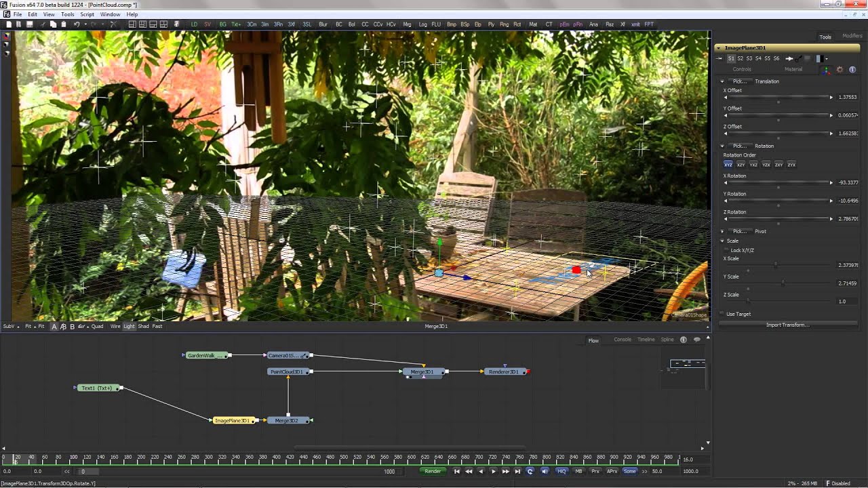Image resolution: width=868 pixels, height=488 pixels.
Task: Click the Copy icon in the toolbar
Action: pos(53,24)
